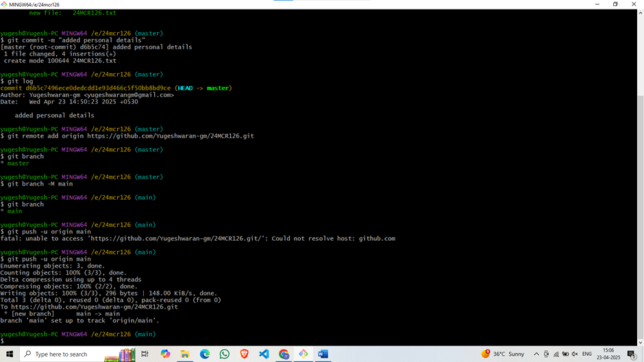Click the terminal scrollbar down arrow
The width and height of the screenshot is (644, 362).
(x=641, y=342)
